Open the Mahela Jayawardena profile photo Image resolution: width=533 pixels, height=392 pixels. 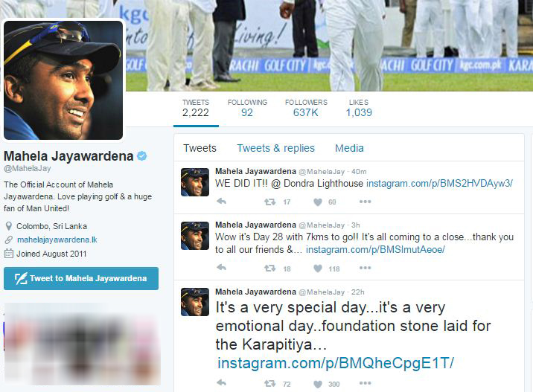pos(63,80)
